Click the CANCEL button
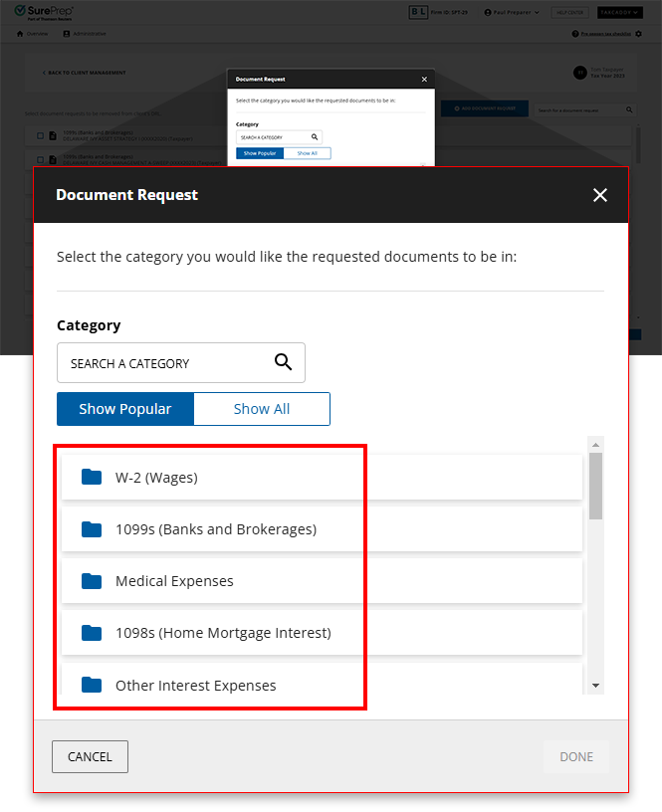This screenshot has height=812, width=662. coord(90,756)
